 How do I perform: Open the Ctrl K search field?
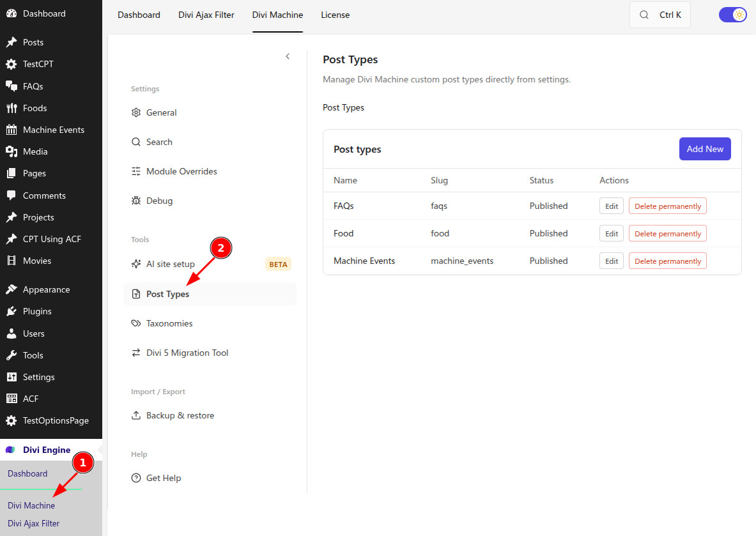point(660,15)
